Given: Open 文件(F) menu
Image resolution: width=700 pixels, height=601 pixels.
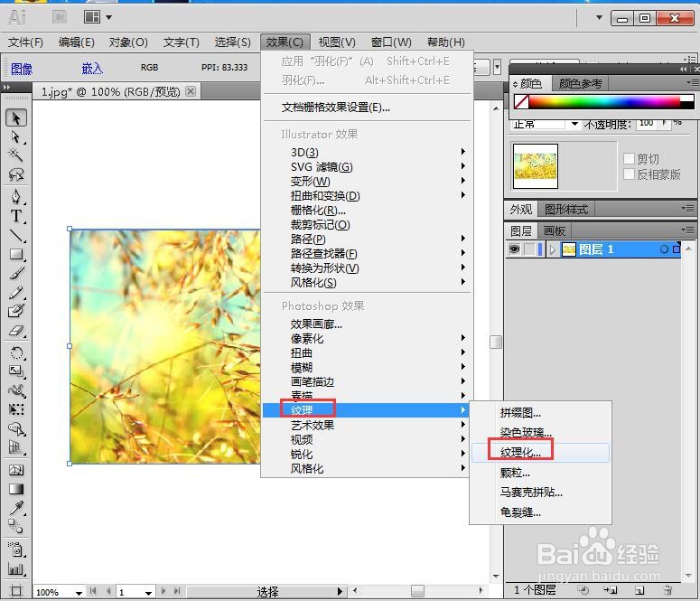Looking at the screenshot, I should click(25, 42).
